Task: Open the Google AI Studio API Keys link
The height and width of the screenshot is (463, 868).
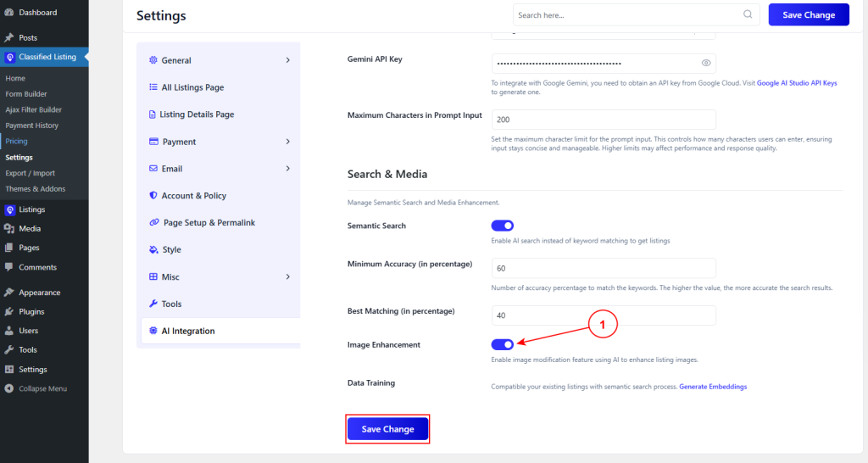Action: pos(797,83)
